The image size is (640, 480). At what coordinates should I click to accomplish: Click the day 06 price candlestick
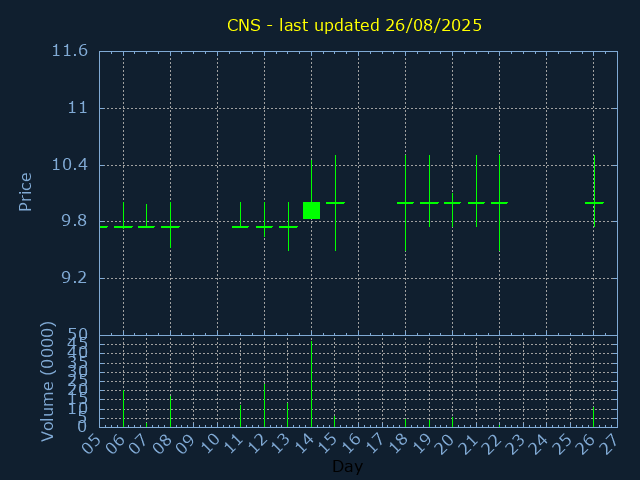(x=123, y=215)
